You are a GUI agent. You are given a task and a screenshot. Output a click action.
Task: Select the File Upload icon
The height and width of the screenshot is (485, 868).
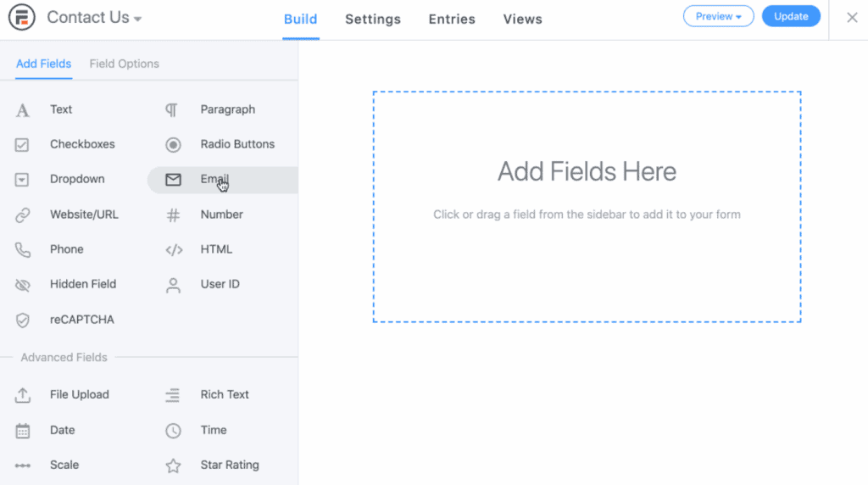(23, 395)
